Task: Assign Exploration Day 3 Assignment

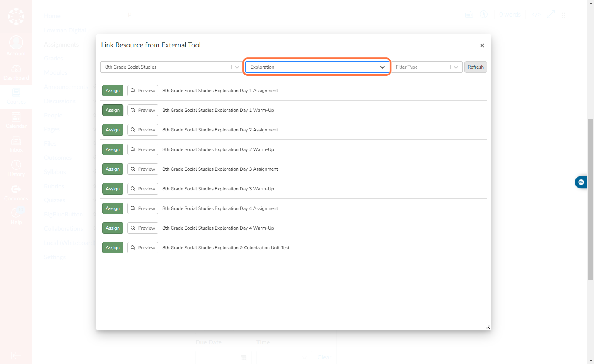Action: (113, 169)
